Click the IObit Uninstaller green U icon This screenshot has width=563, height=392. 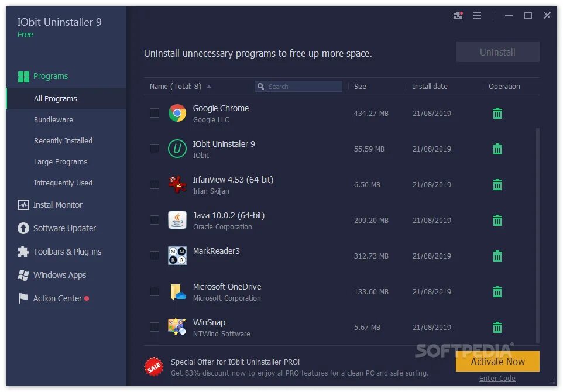click(177, 149)
